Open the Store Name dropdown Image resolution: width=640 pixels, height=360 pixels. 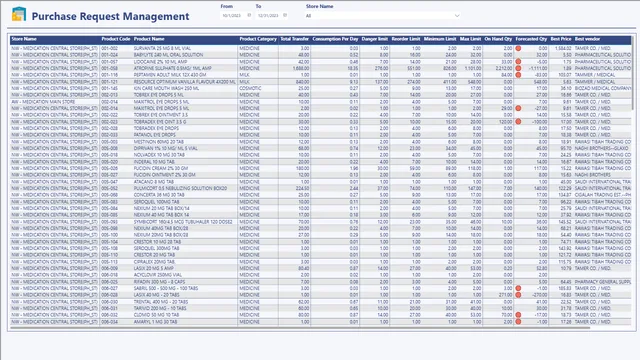tap(383, 16)
